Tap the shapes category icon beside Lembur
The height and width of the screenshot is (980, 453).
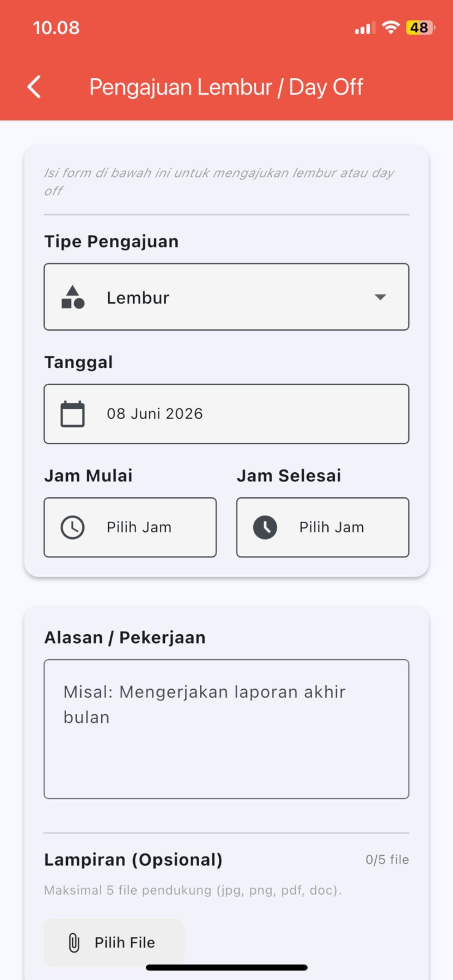coord(73,297)
